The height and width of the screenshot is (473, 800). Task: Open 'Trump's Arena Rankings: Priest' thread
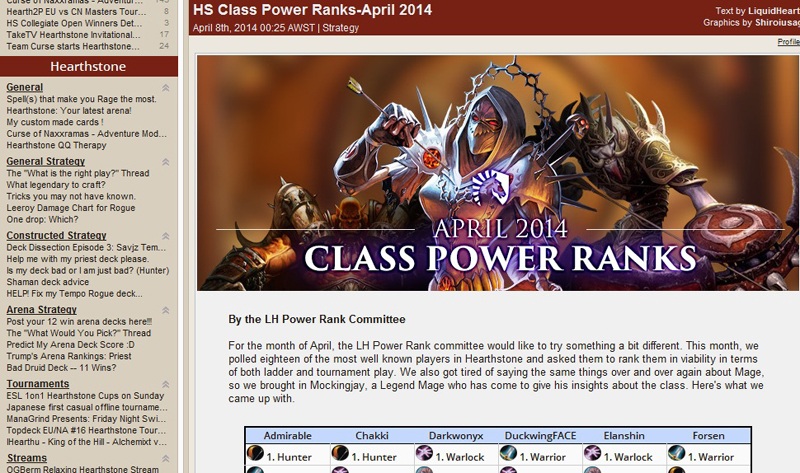[69, 356]
